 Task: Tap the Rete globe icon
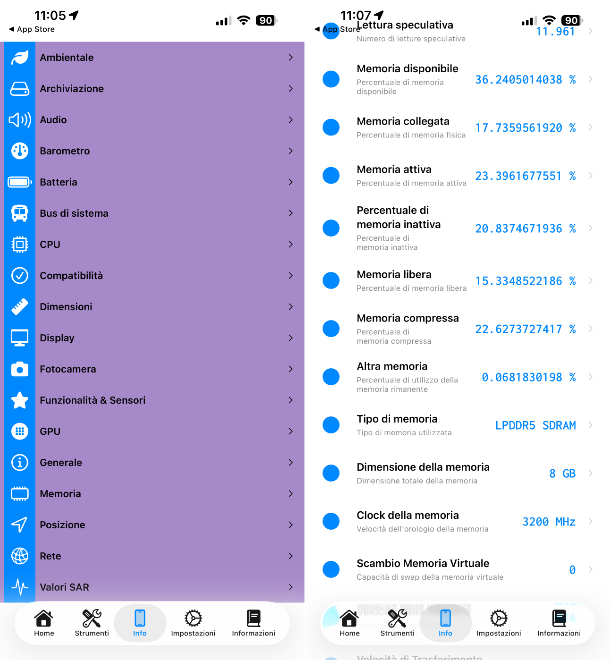[19, 556]
